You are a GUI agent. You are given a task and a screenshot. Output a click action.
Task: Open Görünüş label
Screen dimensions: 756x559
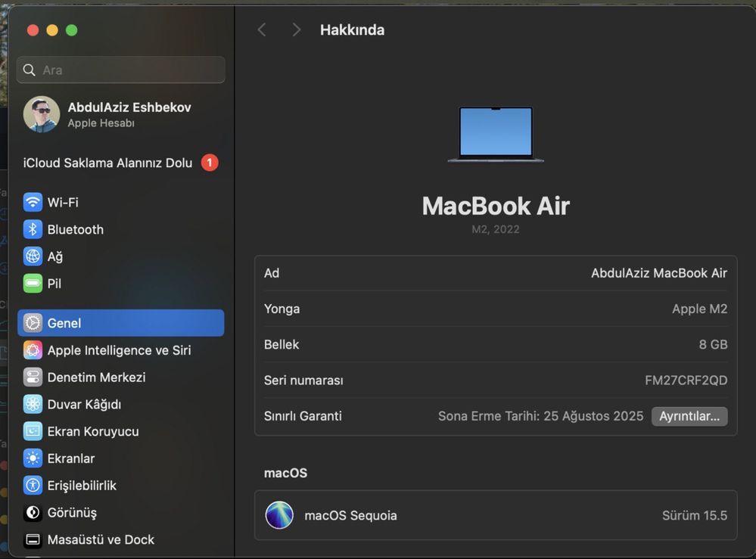click(72, 513)
